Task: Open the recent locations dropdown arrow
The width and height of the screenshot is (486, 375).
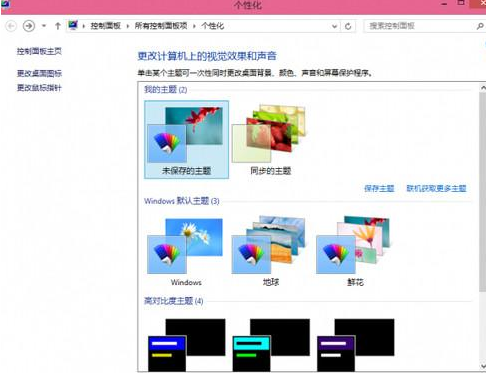Action: tap(44, 26)
